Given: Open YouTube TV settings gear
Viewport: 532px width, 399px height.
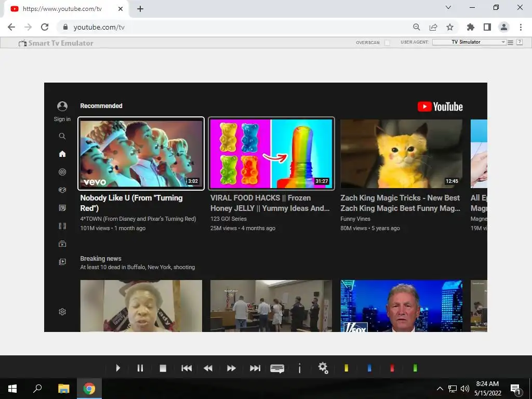Looking at the screenshot, I should [x=62, y=312].
